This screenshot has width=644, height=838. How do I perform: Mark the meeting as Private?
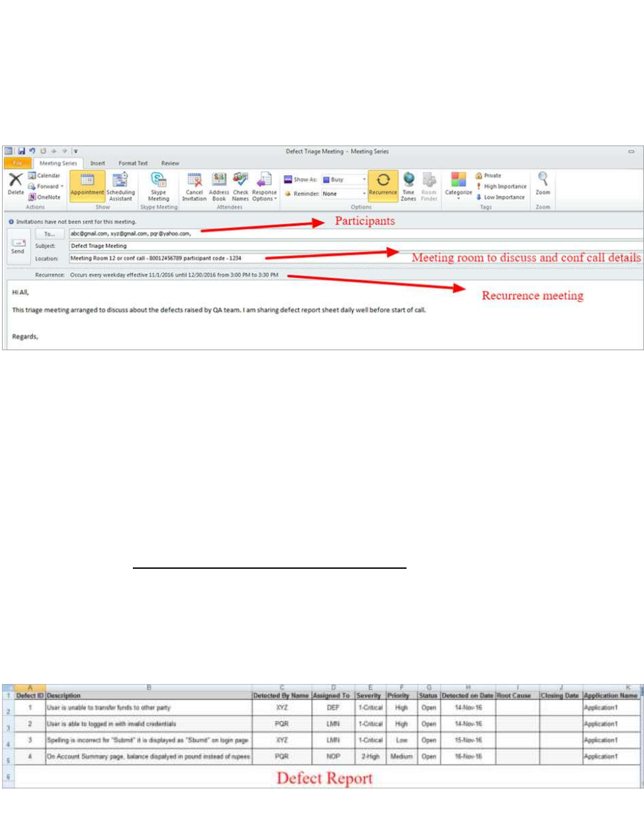(488, 176)
